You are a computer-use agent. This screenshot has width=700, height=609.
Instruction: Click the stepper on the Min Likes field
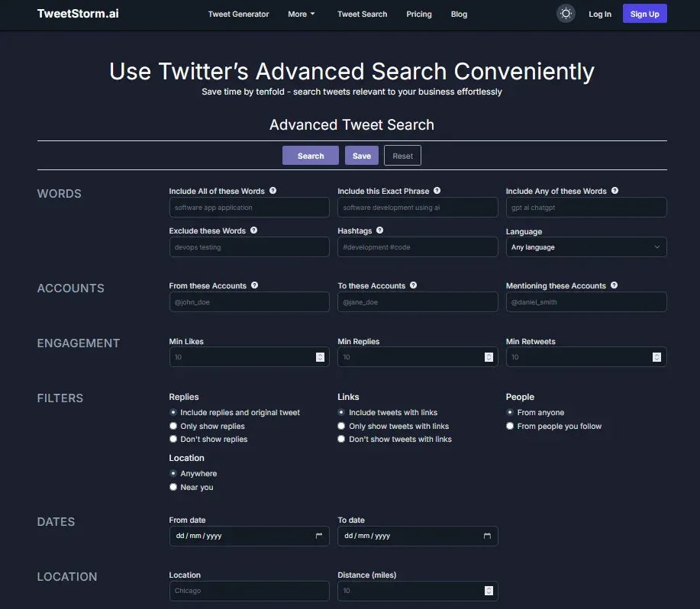[321, 356]
